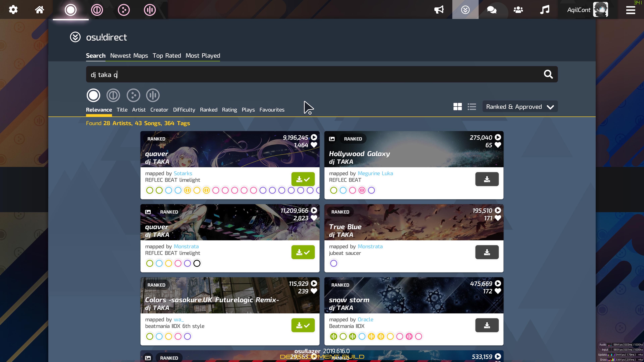Download Hollywood Galaxy beatmap
Image resolution: width=644 pixels, height=362 pixels.
(x=487, y=179)
